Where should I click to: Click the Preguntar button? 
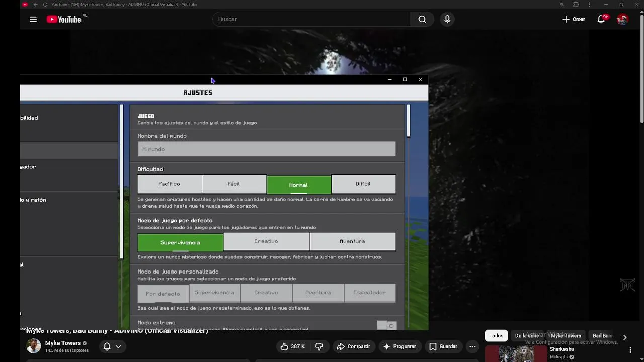(x=399, y=346)
